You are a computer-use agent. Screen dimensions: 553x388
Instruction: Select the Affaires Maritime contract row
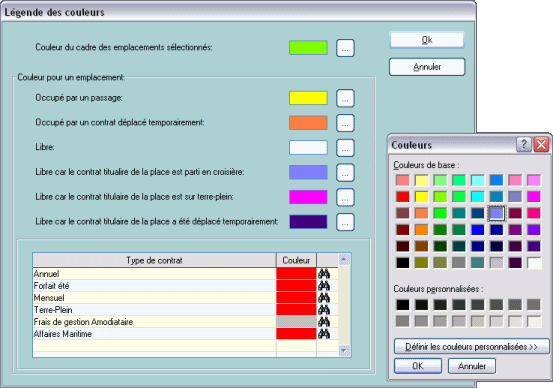186,334
